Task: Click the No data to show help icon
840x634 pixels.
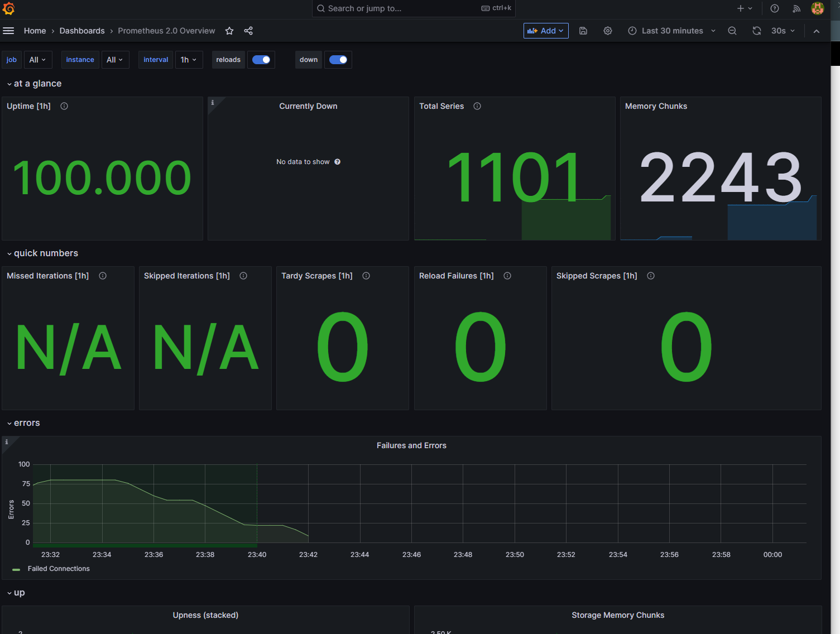Action: click(x=337, y=162)
